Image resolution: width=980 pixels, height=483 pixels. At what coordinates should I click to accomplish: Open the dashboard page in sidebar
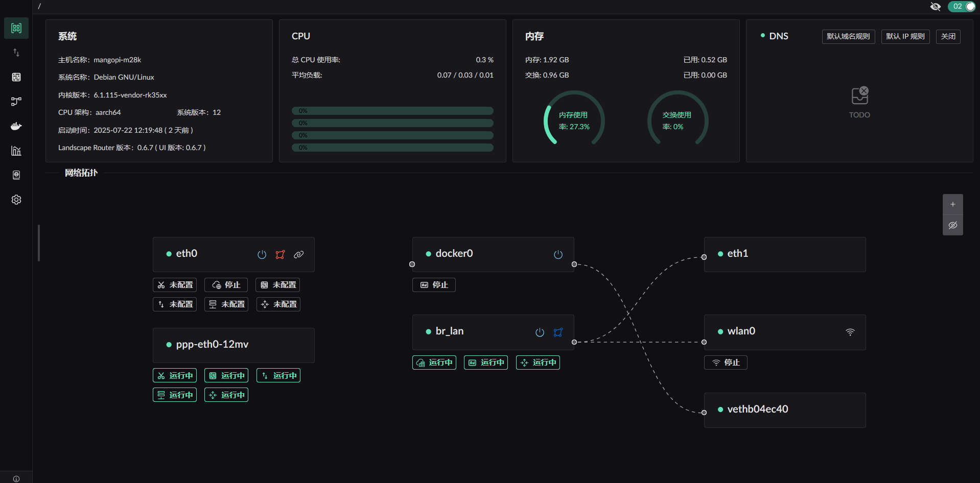(x=16, y=28)
